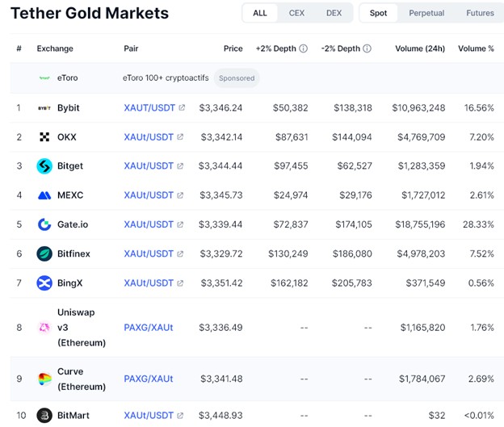Switch to the Perpetual tab
The height and width of the screenshot is (427, 504).
pos(426,13)
